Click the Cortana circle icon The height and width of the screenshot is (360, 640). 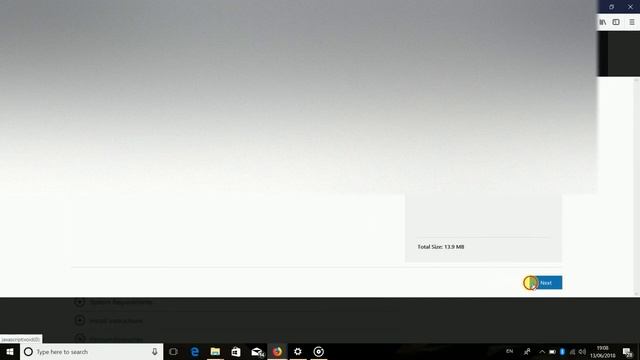click(28, 351)
